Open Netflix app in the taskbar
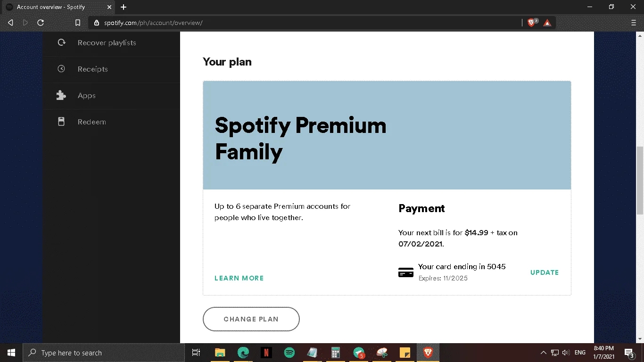This screenshot has width=644, height=362. click(x=266, y=353)
